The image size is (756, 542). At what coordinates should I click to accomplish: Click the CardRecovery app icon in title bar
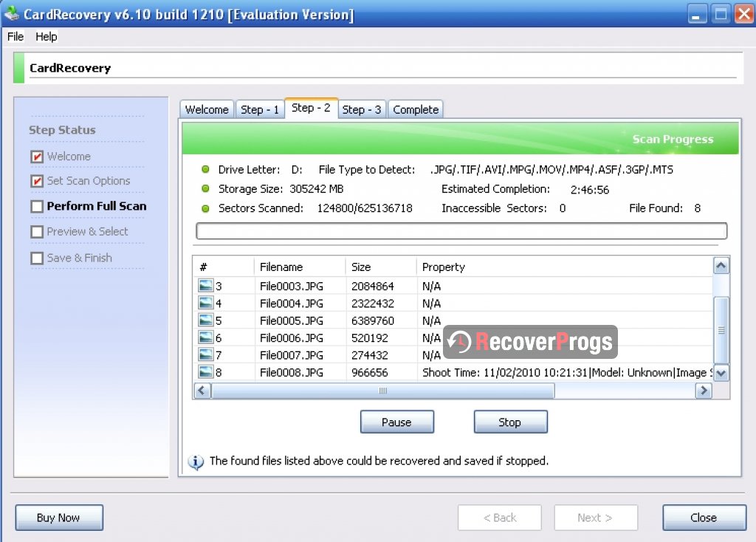point(12,13)
